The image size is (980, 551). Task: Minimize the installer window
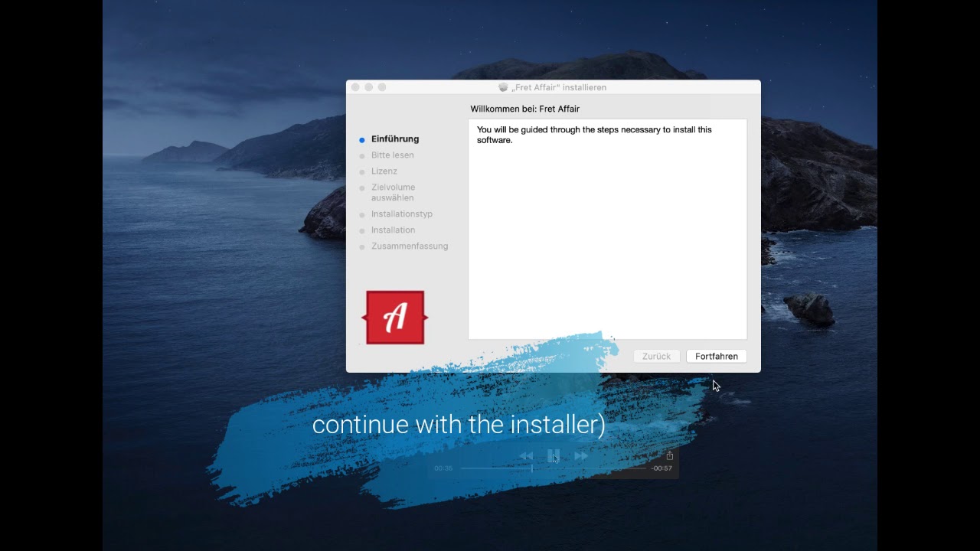point(369,87)
